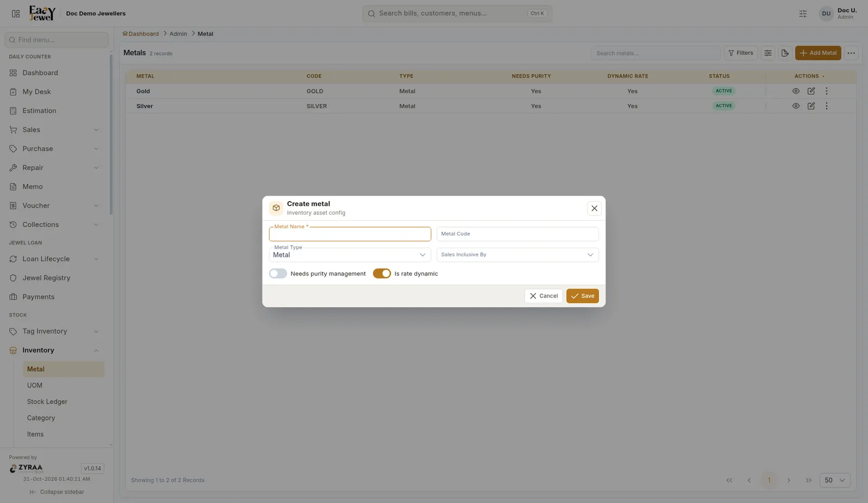
Task: Open the header settings sliders icon
Action: pos(803,14)
